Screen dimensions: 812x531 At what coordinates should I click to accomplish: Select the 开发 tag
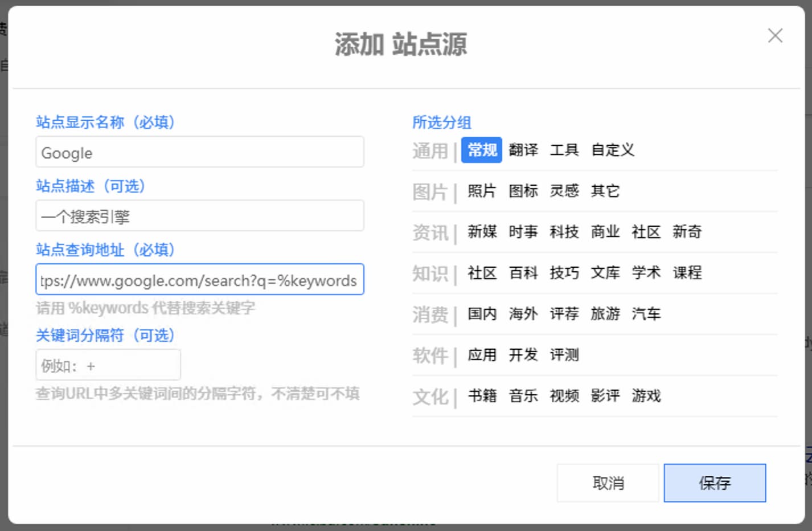tap(523, 355)
